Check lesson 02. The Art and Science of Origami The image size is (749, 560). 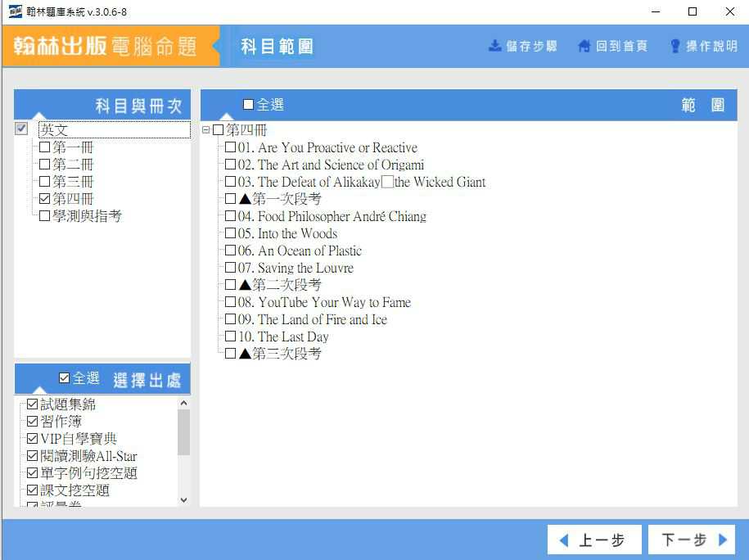pyautogui.click(x=230, y=165)
